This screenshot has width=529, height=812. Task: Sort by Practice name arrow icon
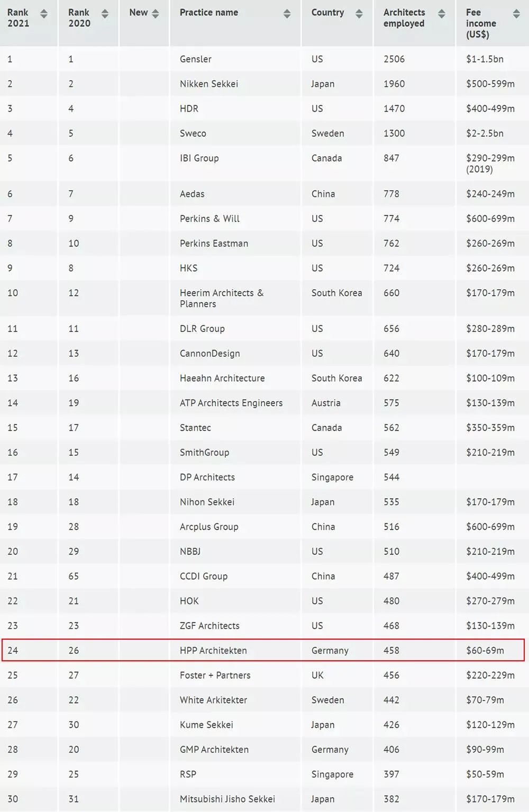click(287, 14)
